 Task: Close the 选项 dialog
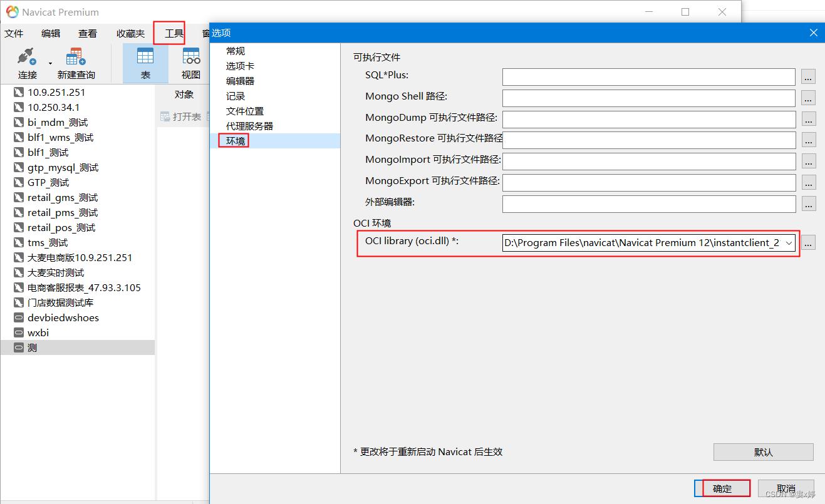point(813,33)
